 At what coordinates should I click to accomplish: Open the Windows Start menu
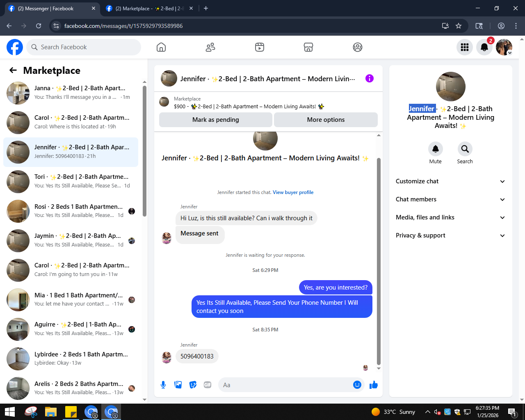click(10, 412)
